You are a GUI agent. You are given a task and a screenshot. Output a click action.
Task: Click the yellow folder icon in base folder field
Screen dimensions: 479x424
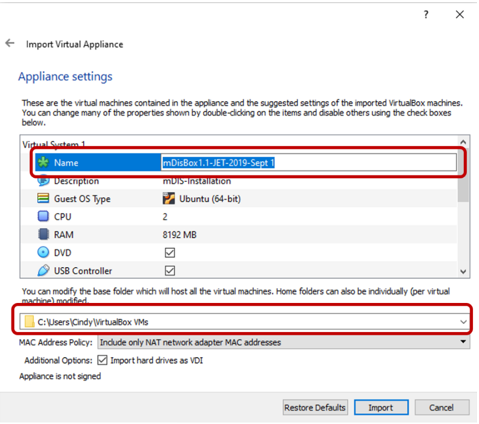click(29, 322)
